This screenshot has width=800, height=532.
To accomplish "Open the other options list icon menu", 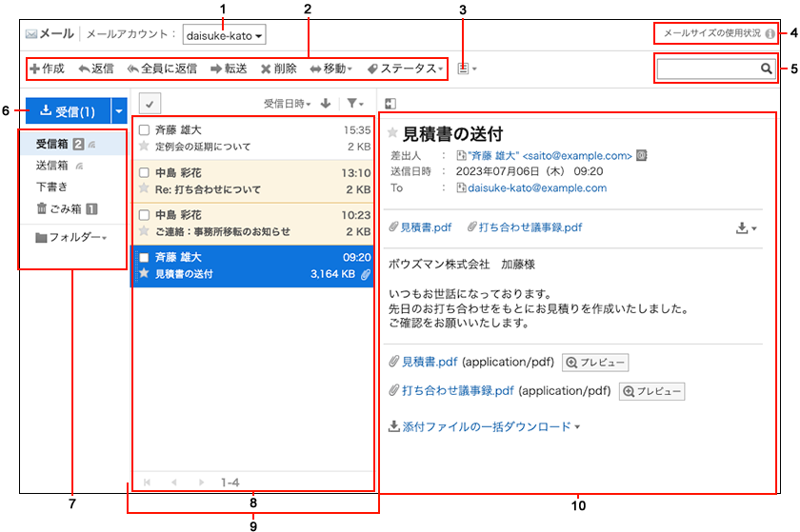I will pos(467,69).
